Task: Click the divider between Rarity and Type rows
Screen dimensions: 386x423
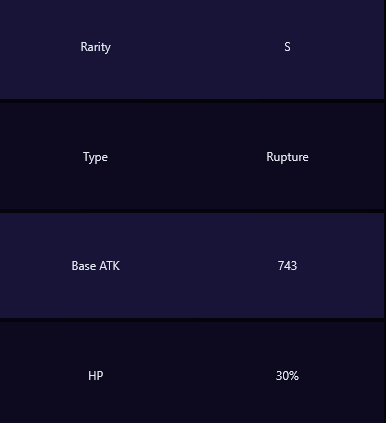Action: 192,101
